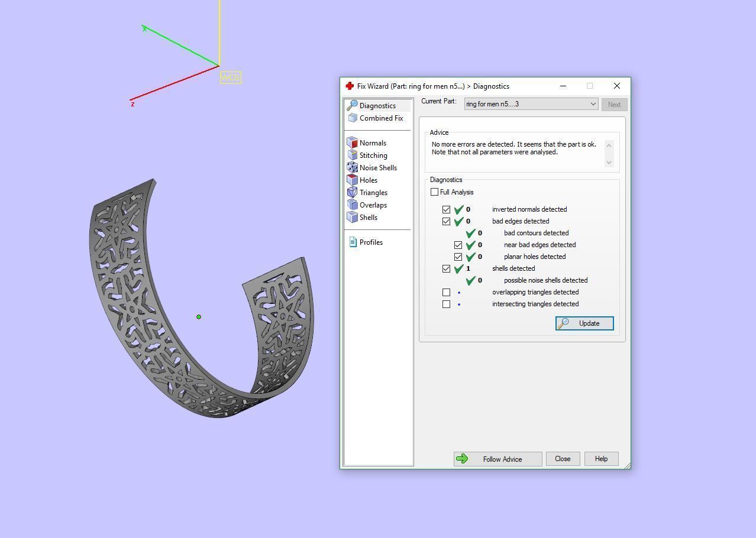Image resolution: width=756 pixels, height=538 pixels.
Task: Click the green arrow on Follow Advice
Action: (463, 459)
